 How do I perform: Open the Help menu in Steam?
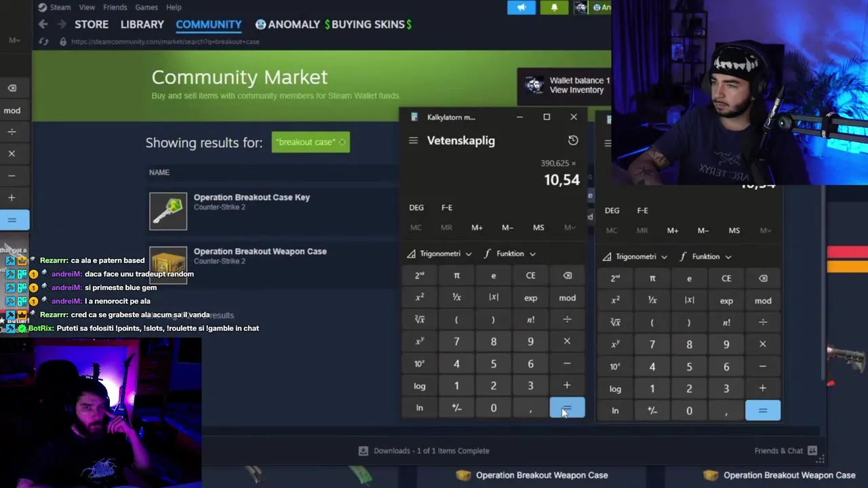coord(174,7)
